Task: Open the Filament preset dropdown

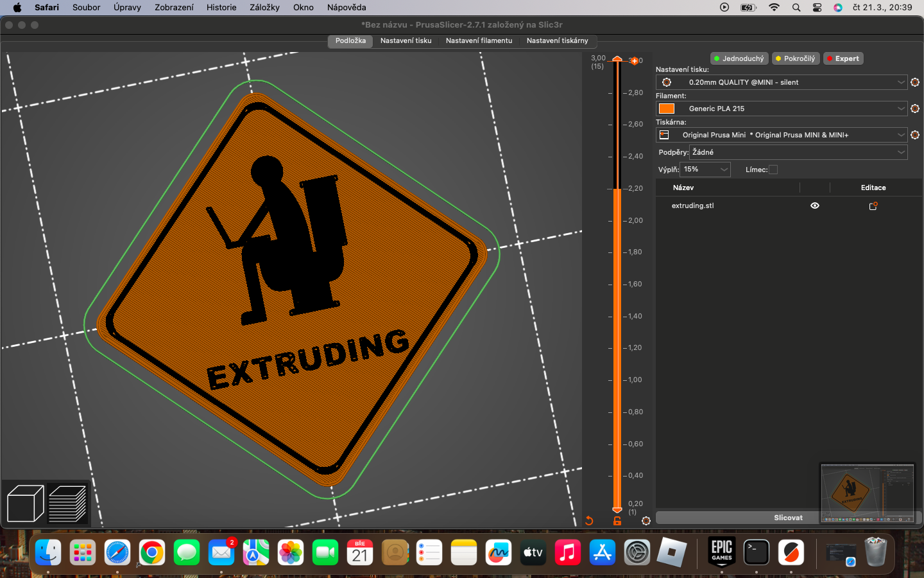Action: (x=782, y=109)
